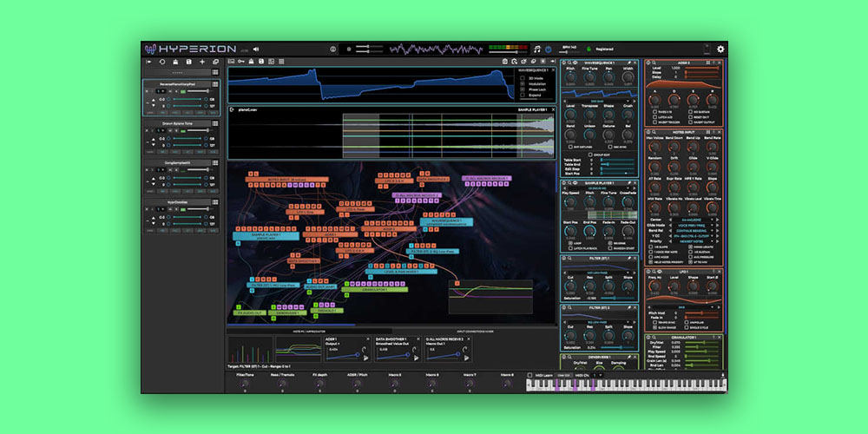Click the speaker volume icon beside the Hyperion logo
Screen dimensions: 868x434
[x=256, y=49]
